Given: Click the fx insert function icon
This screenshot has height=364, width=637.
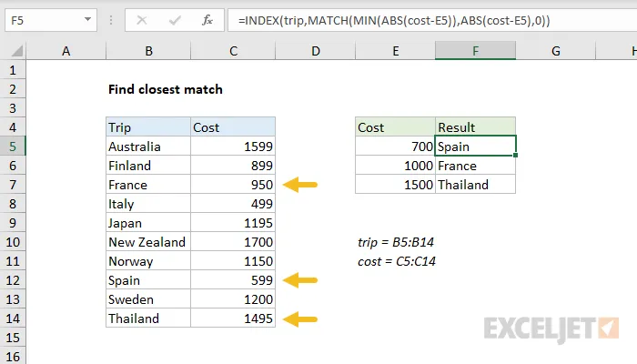Looking at the screenshot, I should (x=207, y=18).
